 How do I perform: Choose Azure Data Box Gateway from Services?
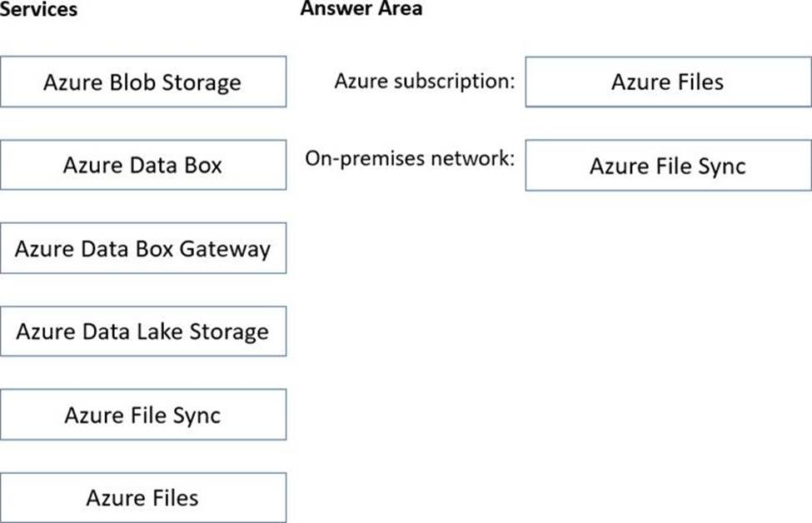[x=142, y=248]
